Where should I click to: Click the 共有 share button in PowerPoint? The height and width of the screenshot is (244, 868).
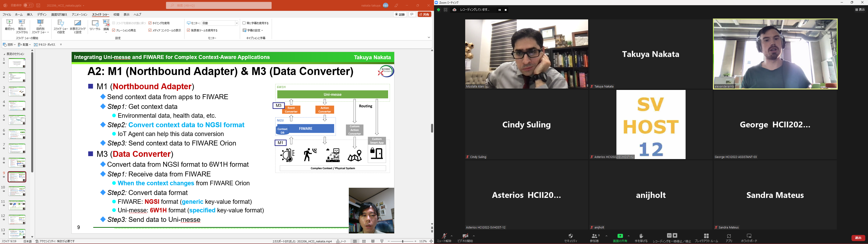[424, 14]
